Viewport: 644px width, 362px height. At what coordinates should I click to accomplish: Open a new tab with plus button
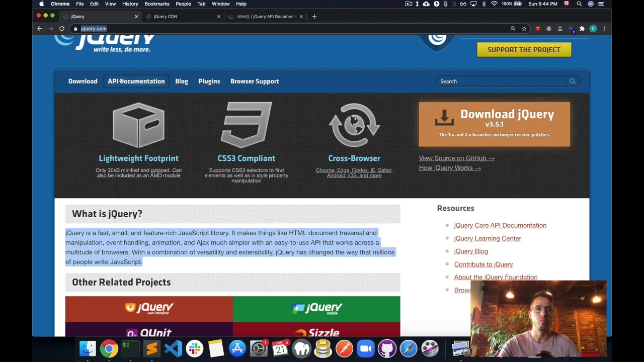[314, 17]
